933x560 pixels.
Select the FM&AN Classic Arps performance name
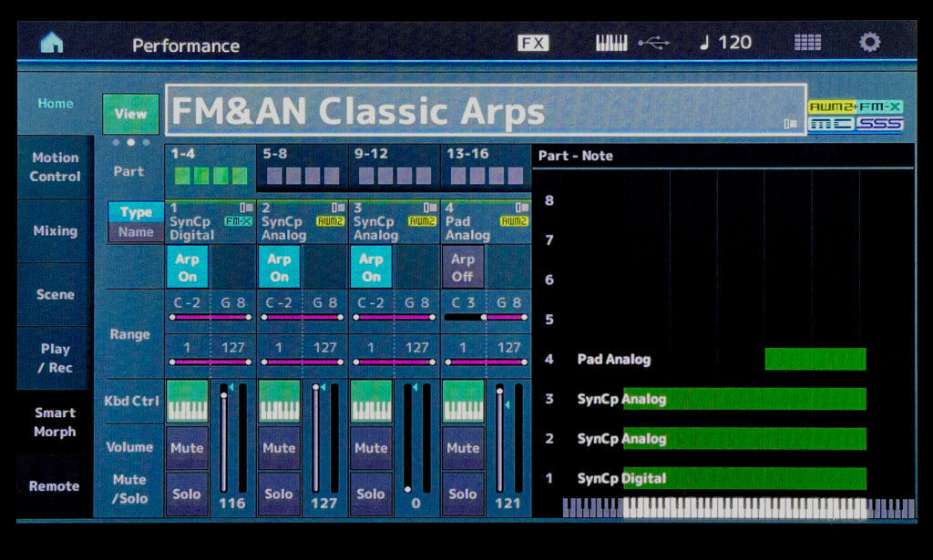486,110
